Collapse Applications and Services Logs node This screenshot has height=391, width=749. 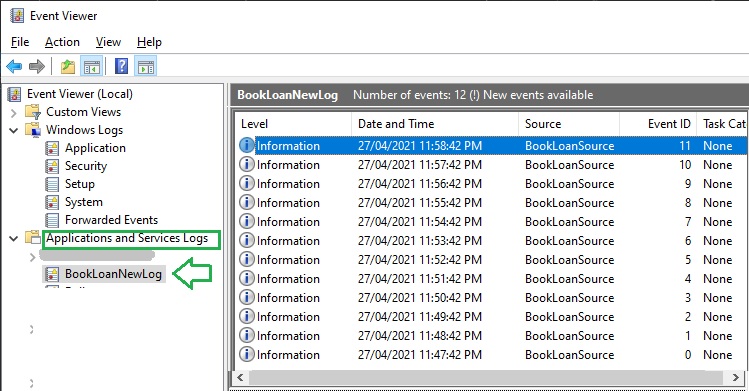point(14,238)
